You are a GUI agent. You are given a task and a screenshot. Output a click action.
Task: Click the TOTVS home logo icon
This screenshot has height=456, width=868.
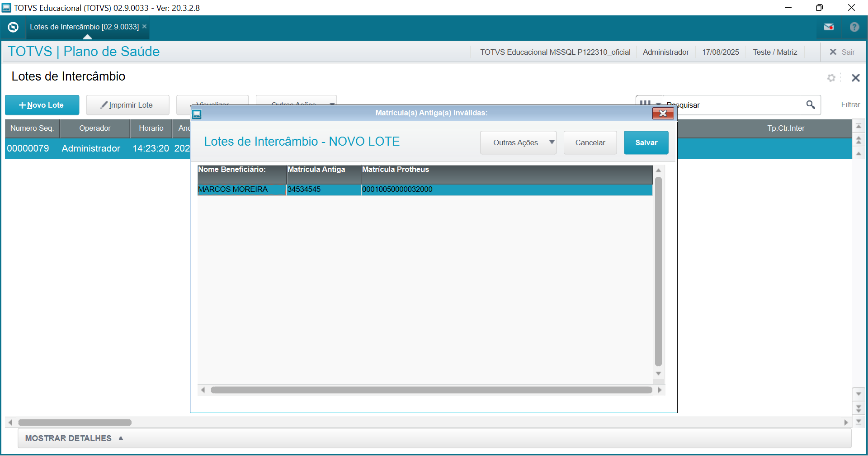pyautogui.click(x=13, y=27)
